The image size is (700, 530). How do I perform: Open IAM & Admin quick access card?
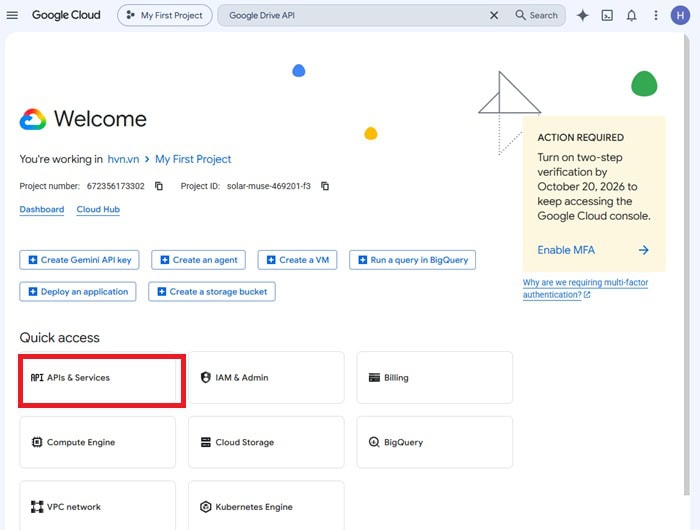pos(266,377)
